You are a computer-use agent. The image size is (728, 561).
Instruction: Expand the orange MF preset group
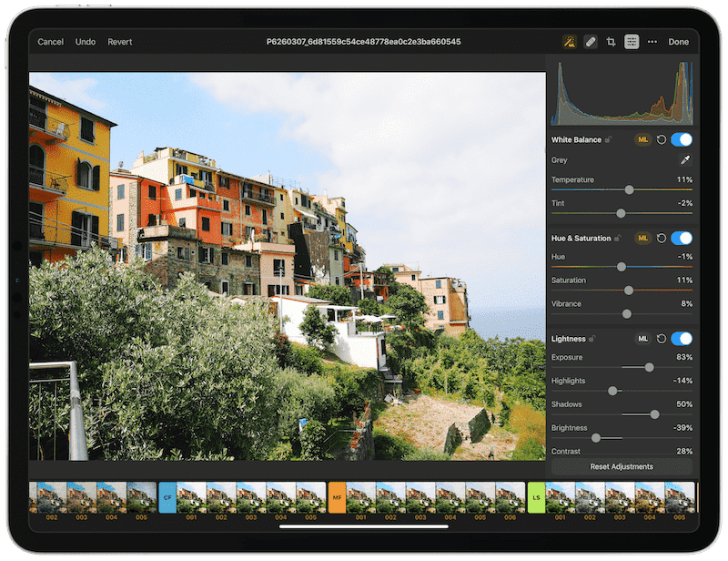(x=337, y=497)
